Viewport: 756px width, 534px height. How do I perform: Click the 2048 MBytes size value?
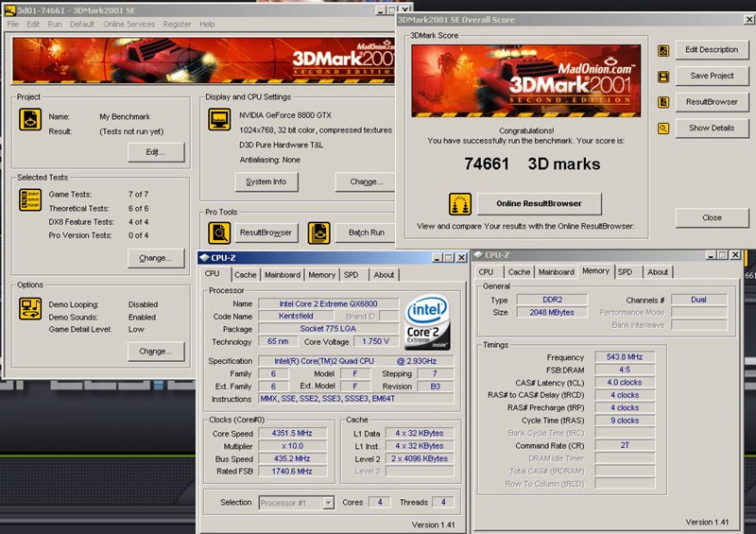pyautogui.click(x=552, y=313)
